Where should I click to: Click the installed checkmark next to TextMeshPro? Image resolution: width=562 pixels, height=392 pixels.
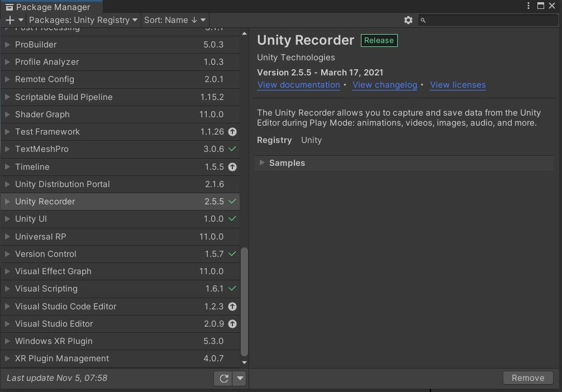[x=232, y=149]
